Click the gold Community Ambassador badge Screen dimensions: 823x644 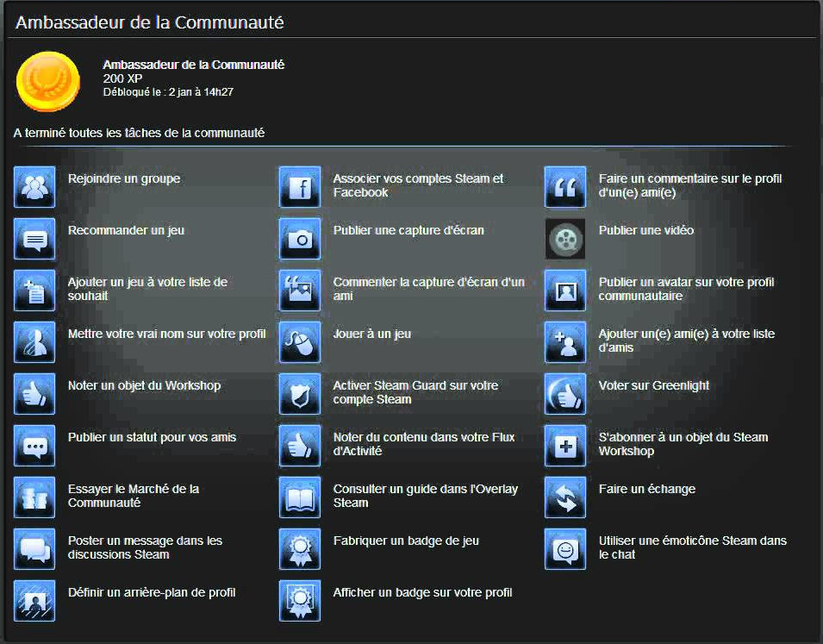tap(48, 81)
